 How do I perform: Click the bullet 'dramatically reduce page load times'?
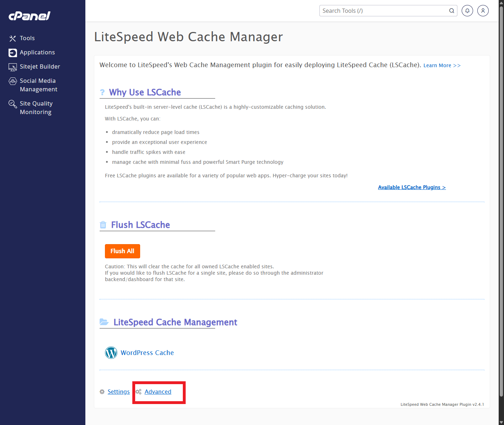coord(156,132)
